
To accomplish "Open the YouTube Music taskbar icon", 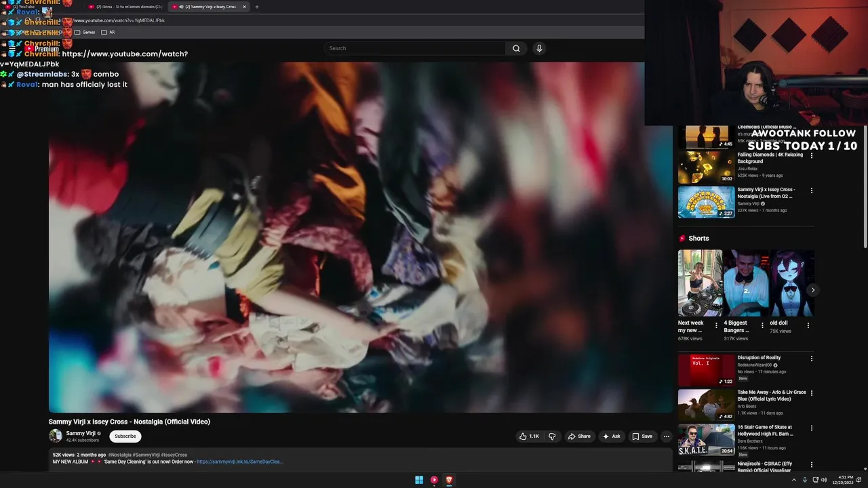I will coord(434,480).
